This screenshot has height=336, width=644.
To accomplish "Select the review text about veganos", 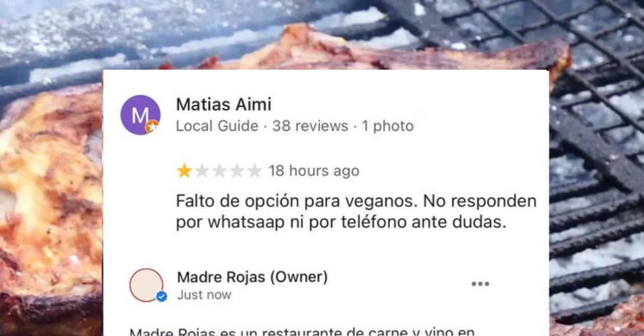I will tap(357, 212).
